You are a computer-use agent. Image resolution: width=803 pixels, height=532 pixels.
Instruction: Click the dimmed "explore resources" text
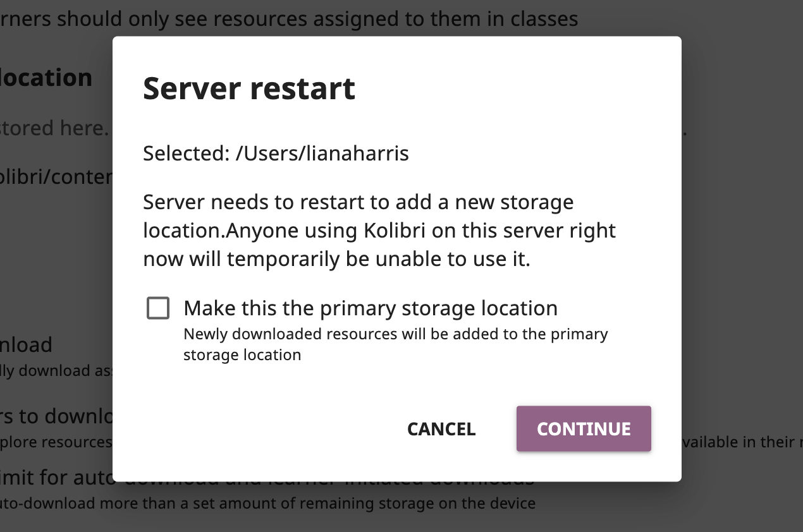[56, 442]
